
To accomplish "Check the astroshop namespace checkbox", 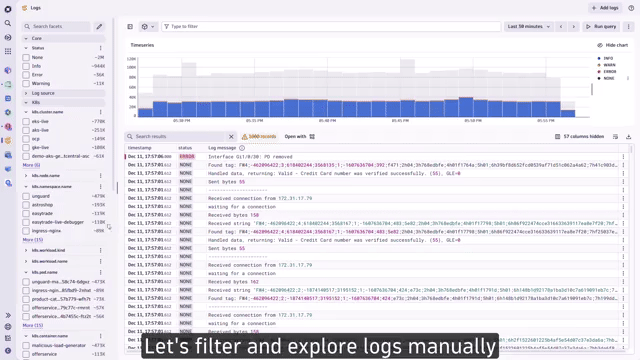I will coord(26,205).
